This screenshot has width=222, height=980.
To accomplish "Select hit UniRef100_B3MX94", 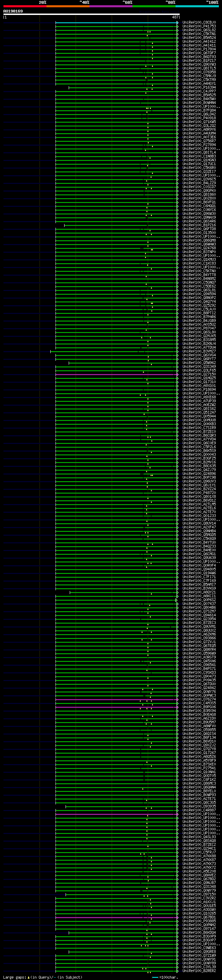I will 199,711.
